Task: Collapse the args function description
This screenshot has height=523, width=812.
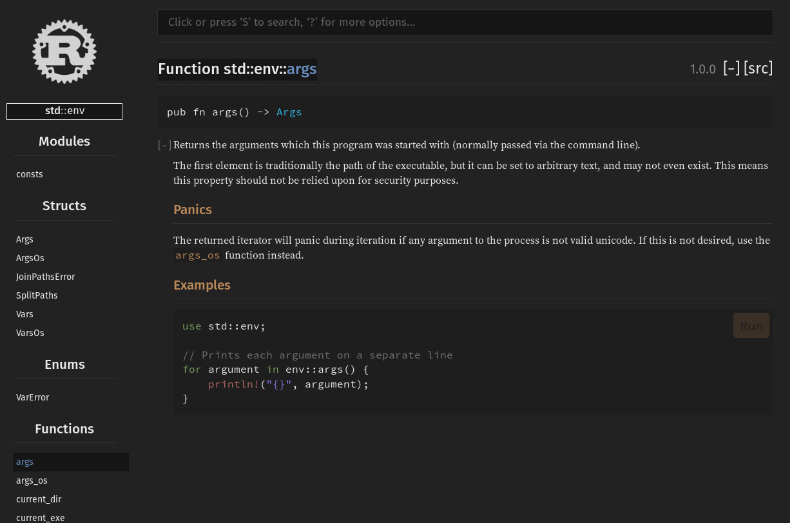Action: click(164, 145)
